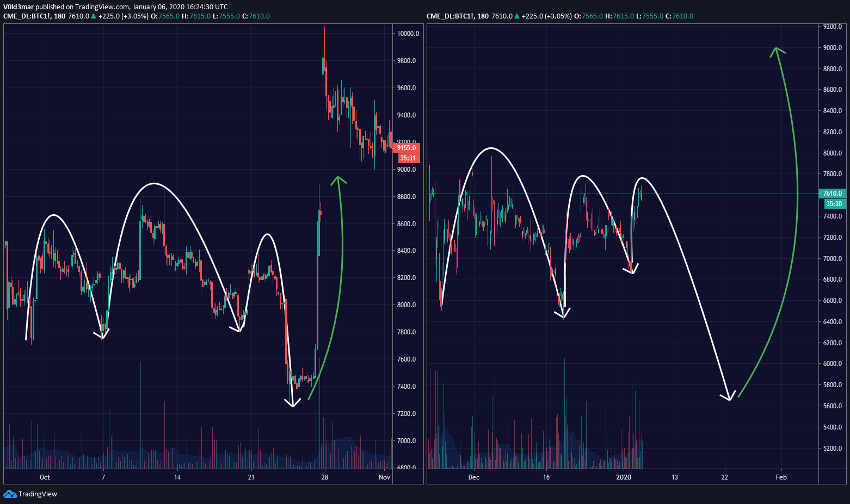Click the left chart's L:7555.0 low value
This screenshot has height=504, width=850.
click(x=226, y=16)
